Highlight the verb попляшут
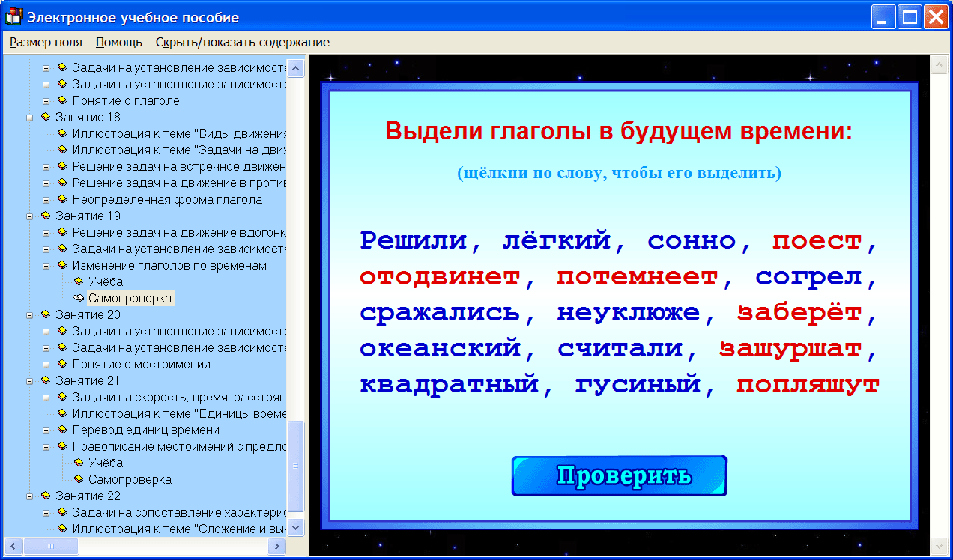 pos(806,384)
